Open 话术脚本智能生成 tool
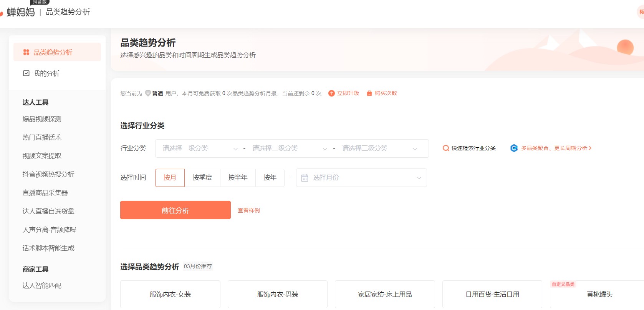644x310 pixels. tap(48, 248)
